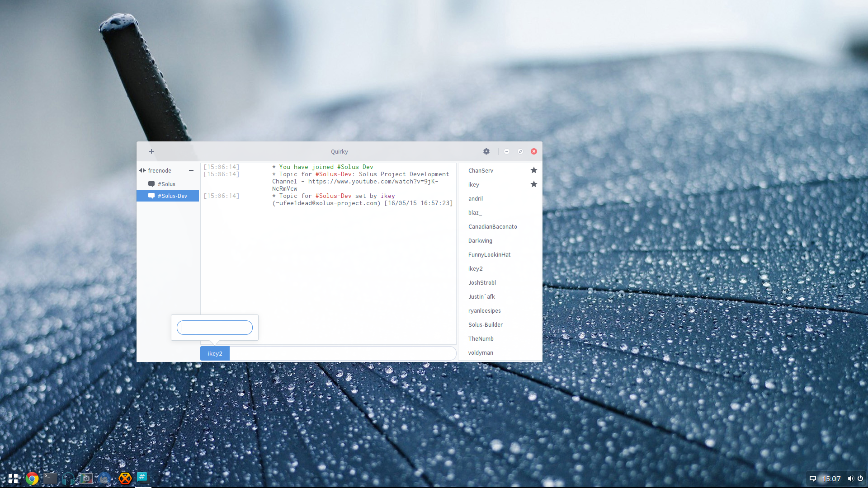Click the plus button in Quirky header

pyautogui.click(x=151, y=151)
